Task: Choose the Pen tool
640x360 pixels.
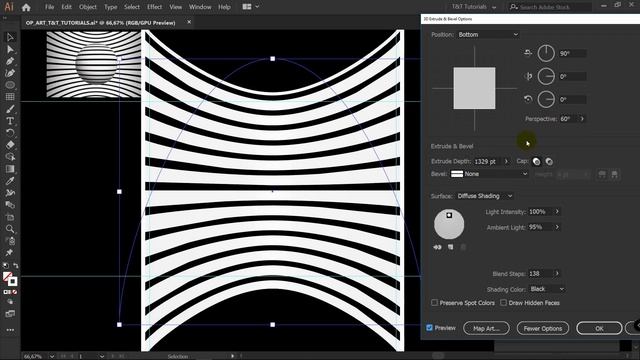Action: pos(10,61)
